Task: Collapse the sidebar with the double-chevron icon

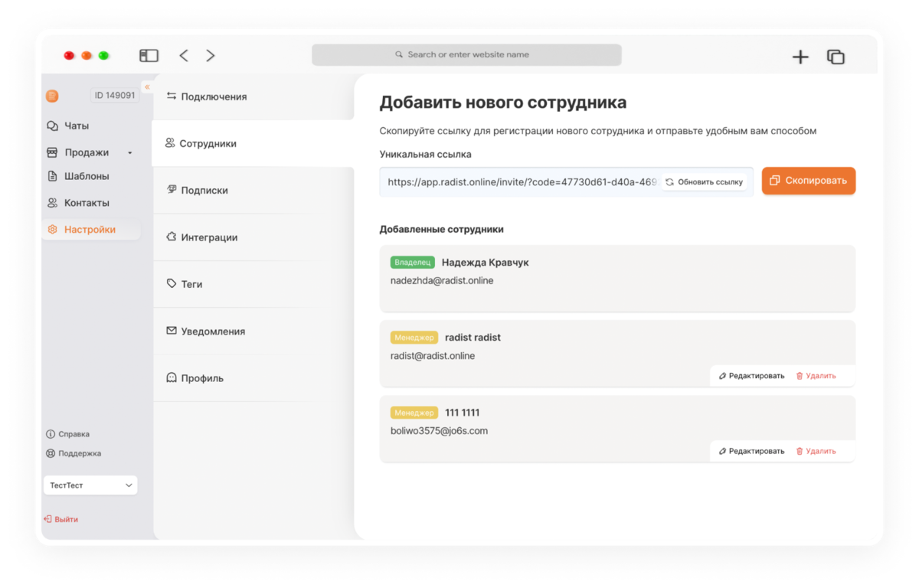Action: tap(147, 87)
